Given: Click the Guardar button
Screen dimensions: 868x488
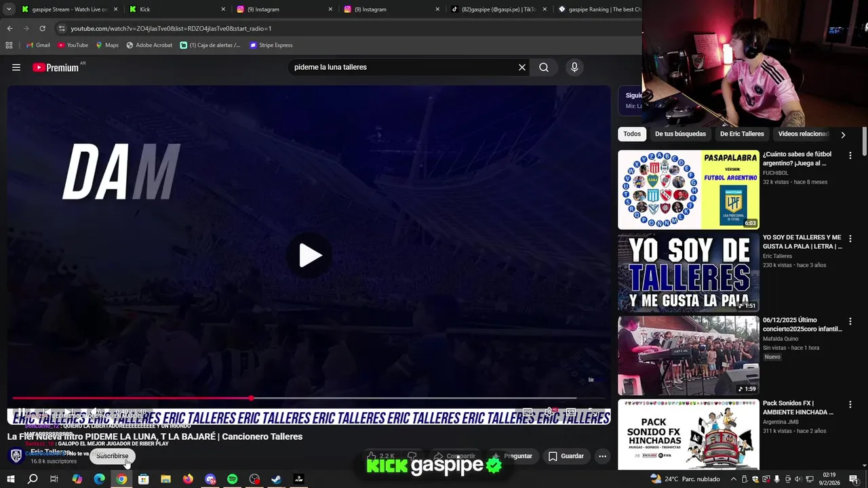Looking at the screenshot, I should 566,456.
